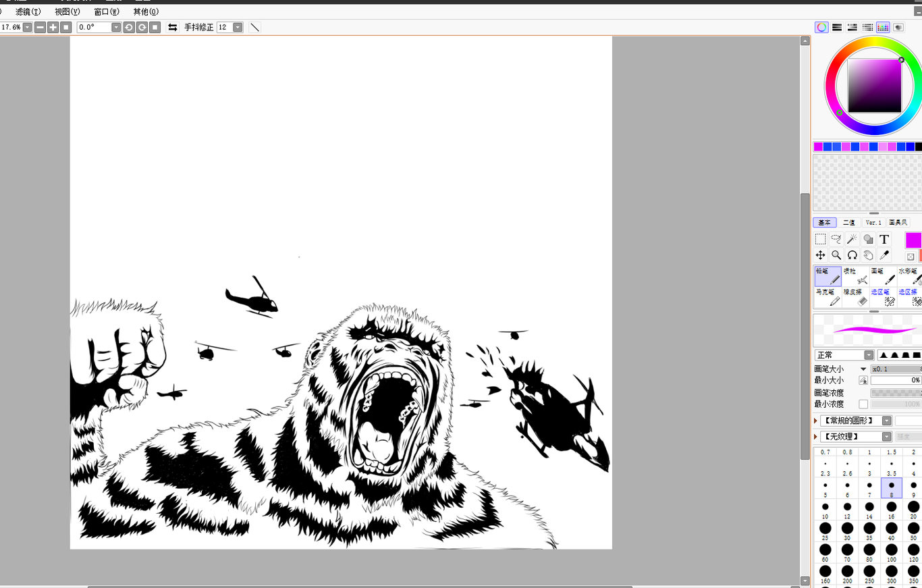The height and width of the screenshot is (588, 922).
Task: Choose the 水彩笔 watercolor brush
Action: (x=910, y=276)
